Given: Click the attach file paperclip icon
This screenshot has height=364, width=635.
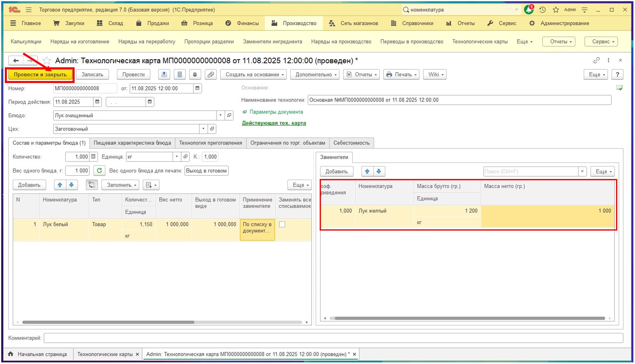Looking at the screenshot, I should tap(210, 75).
